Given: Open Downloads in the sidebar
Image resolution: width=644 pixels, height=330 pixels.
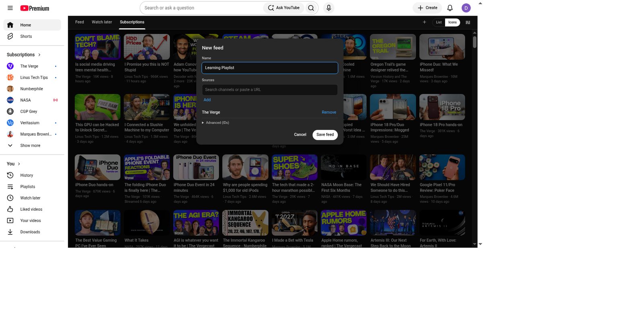Looking at the screenshot, I should click(32, 232).
